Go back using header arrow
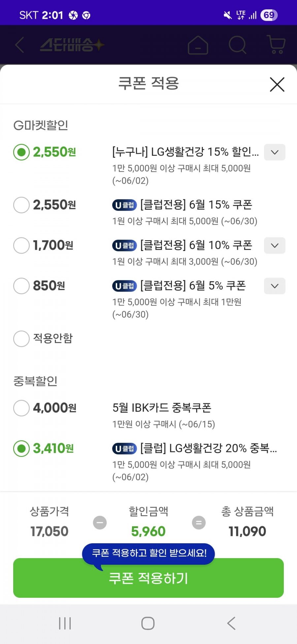This screenshot has height=644, width=297. coord(19,45)
